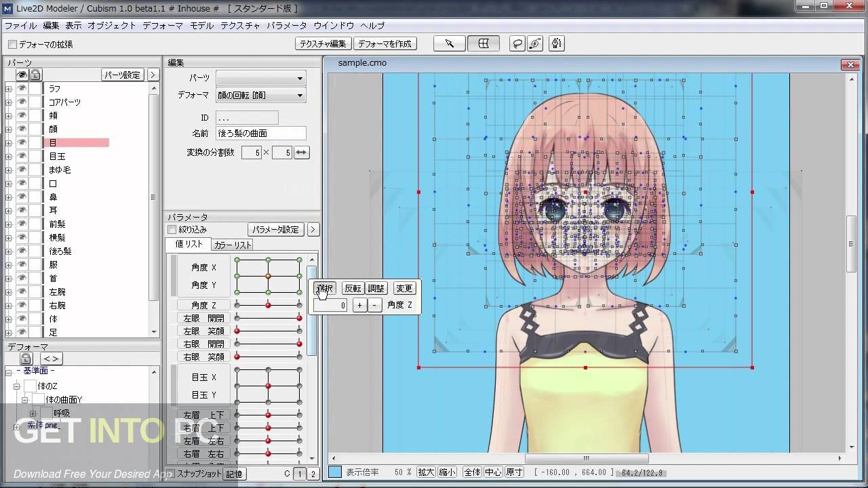Open the パーツ dropdown in the edit panel

(260, 78)
